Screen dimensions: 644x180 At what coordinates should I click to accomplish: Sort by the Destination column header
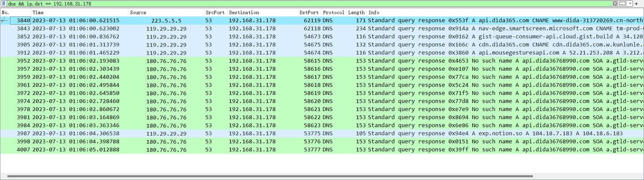point(262,12)
